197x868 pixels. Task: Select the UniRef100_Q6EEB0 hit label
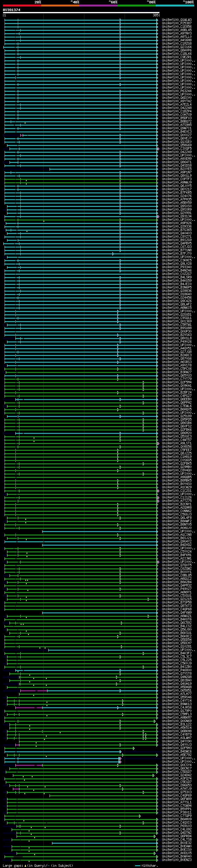(x=177, y=399)
